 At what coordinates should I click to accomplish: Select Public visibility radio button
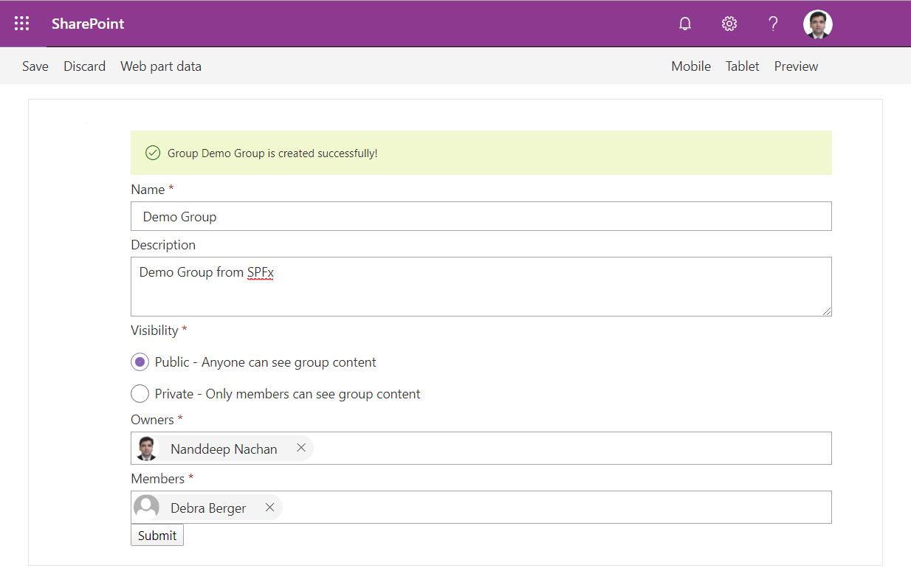(x=140, y=362)
